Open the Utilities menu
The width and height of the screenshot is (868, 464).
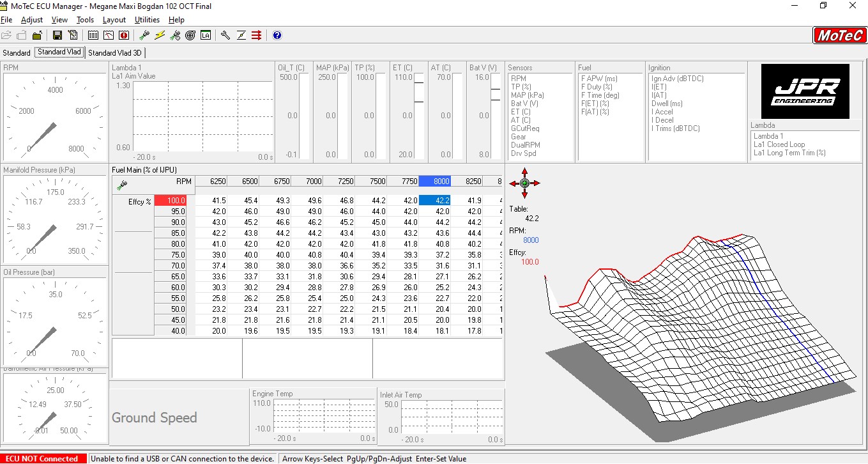click(147, 20)
